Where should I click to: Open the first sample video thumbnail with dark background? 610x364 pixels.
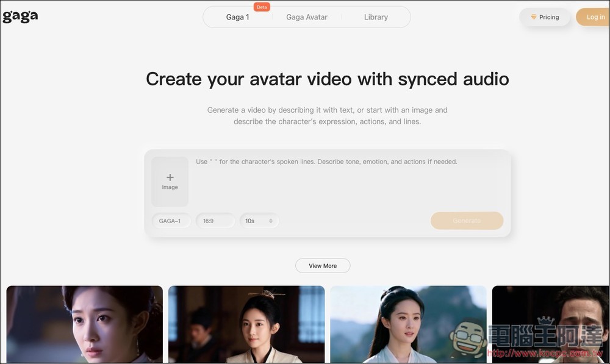coord(85,324)
